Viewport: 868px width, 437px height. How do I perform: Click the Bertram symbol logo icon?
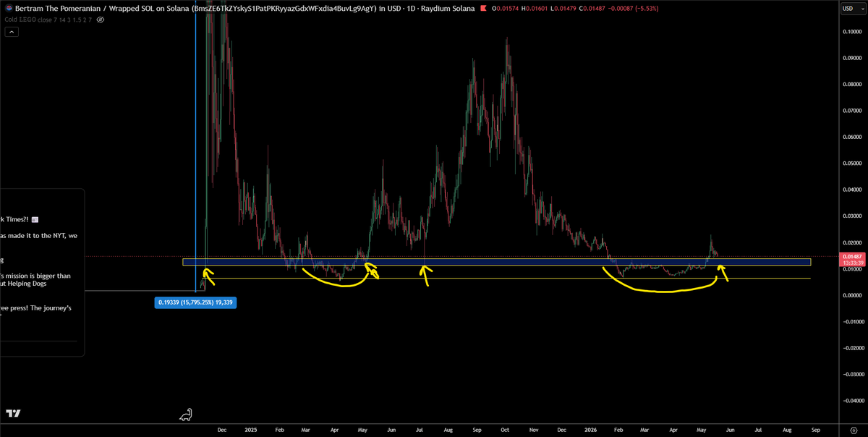click(x=8, y=9)
